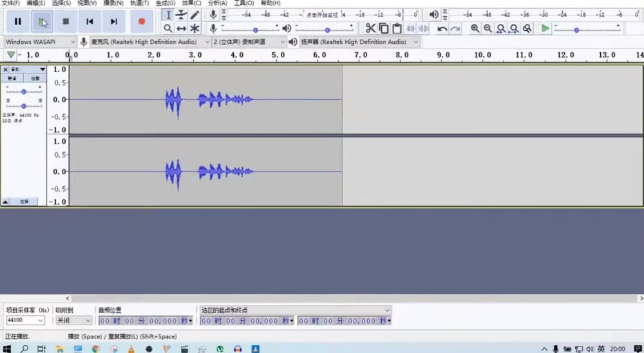Cut selection with the scissors icon
This screenshot has width=644, height=353.
370,28
